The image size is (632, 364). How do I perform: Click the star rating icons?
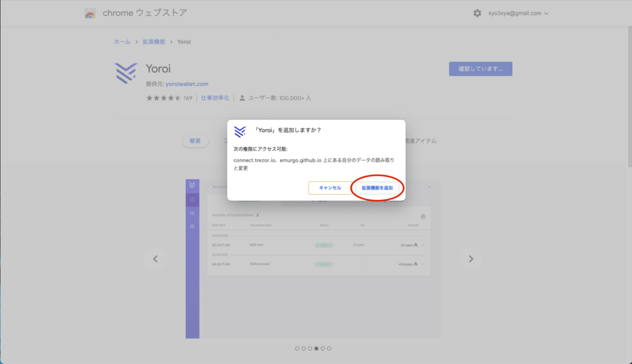[163, 98]
